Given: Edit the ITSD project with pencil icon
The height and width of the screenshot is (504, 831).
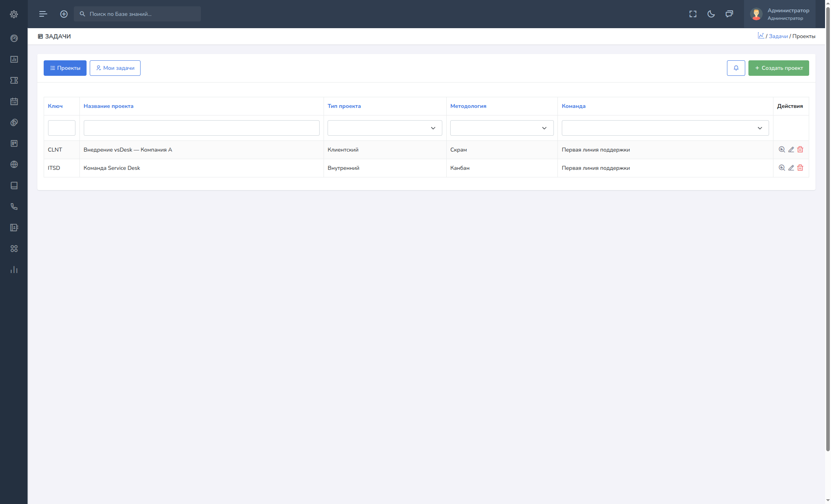Looking at the screenshot, I should pyautogui.click(x=791, y=168).
